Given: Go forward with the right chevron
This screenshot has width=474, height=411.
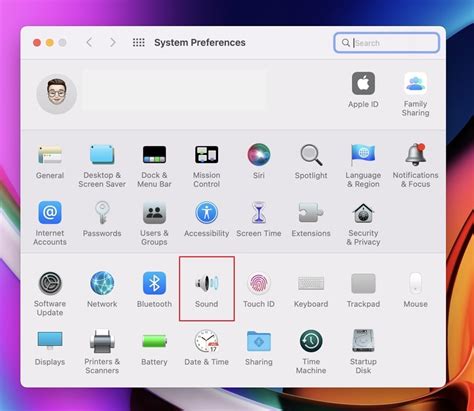Looking at the screenshot, I should tap(113, 42).
